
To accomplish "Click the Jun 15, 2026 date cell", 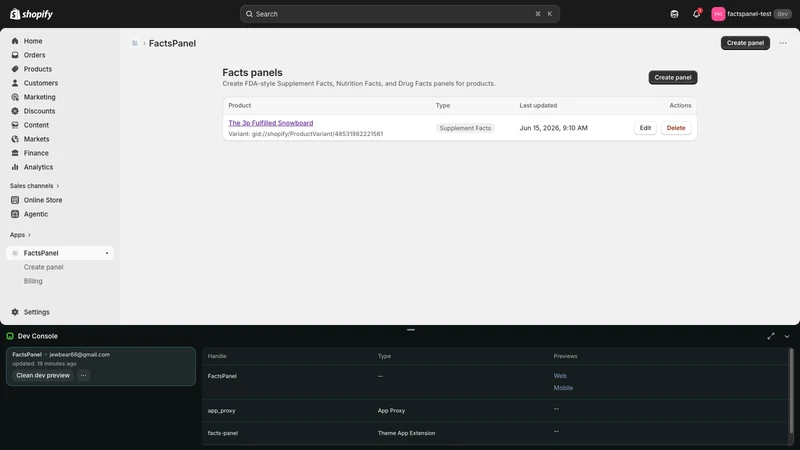I will (553, 128).
